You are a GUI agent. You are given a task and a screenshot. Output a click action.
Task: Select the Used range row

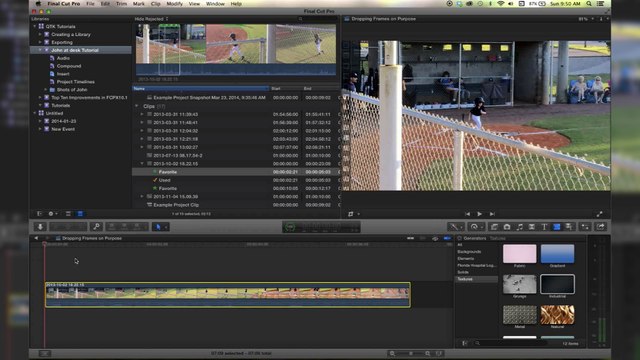(236, 180)
